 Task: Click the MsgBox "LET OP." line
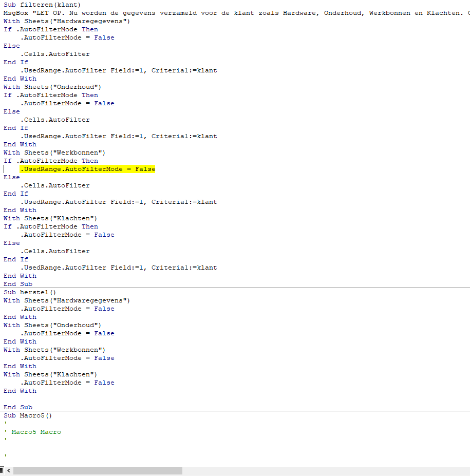[236, 13]
